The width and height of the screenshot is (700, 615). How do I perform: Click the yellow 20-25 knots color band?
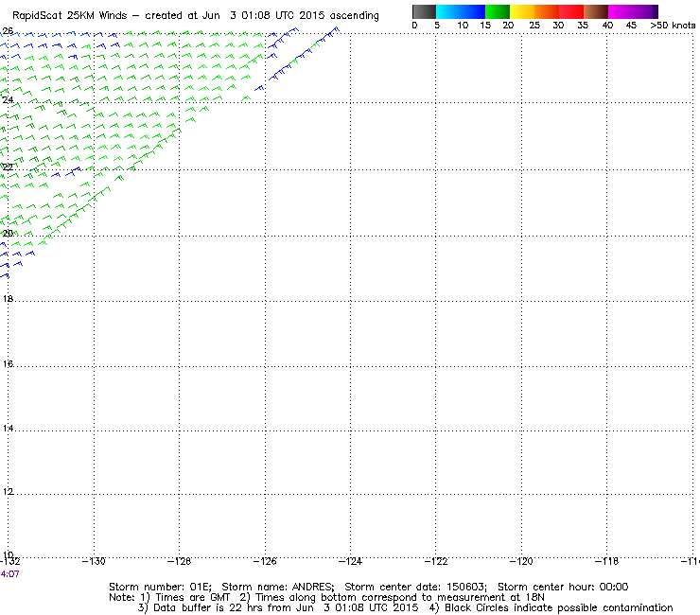click(x=522, y=11)
